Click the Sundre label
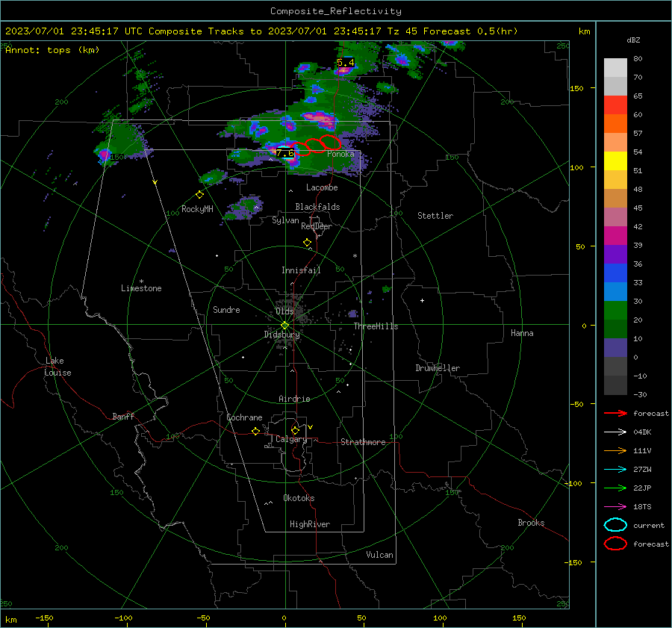The image size is (672, 628). (226, 309)
